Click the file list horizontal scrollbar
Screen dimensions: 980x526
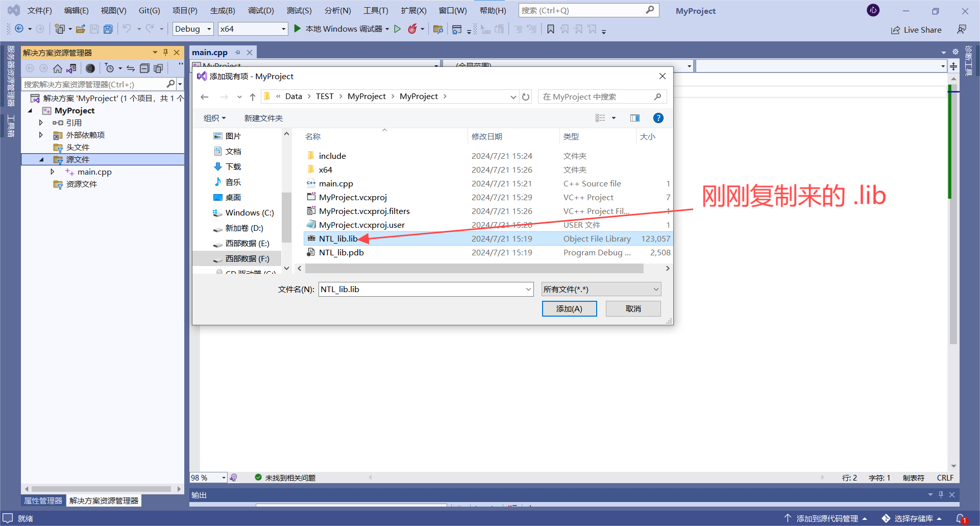[x=474, y=268]
